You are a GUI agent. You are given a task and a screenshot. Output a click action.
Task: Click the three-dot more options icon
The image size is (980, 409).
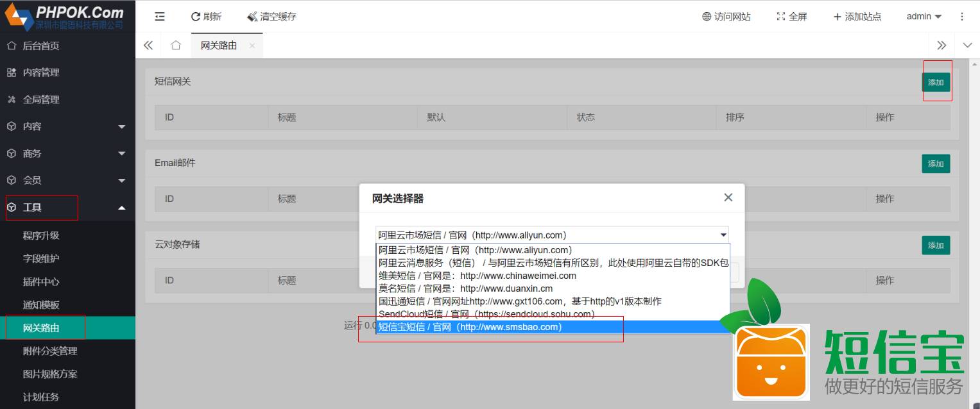[961, 17]
